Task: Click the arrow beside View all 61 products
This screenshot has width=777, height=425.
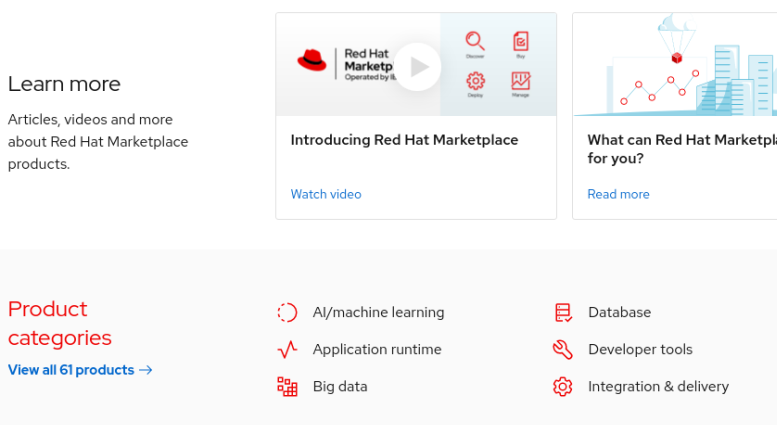Action: (146, 370)
